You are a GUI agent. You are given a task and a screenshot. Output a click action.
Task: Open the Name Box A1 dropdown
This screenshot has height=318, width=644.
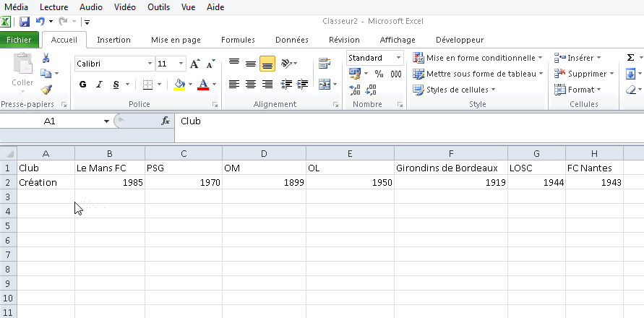pos(106,121)
